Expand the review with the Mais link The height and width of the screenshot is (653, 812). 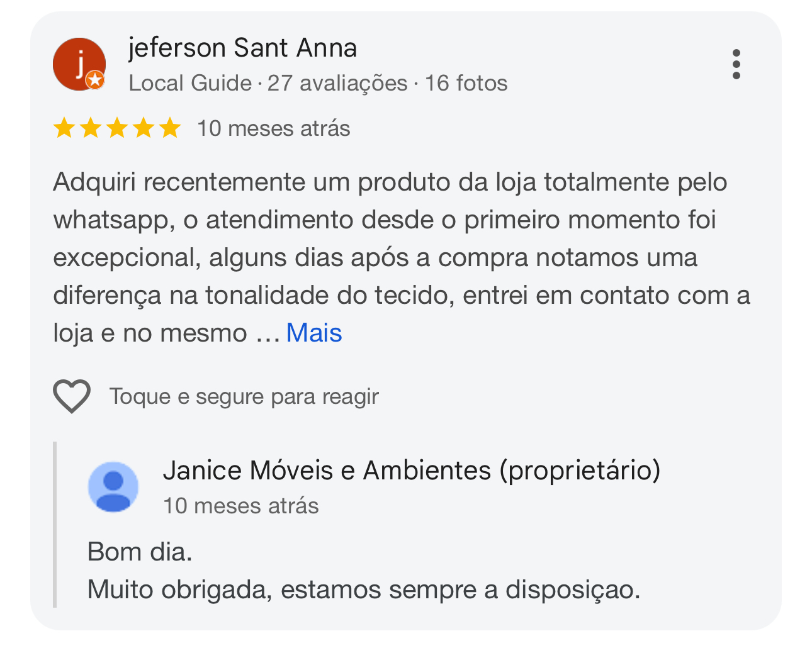(x=313, y=333)
